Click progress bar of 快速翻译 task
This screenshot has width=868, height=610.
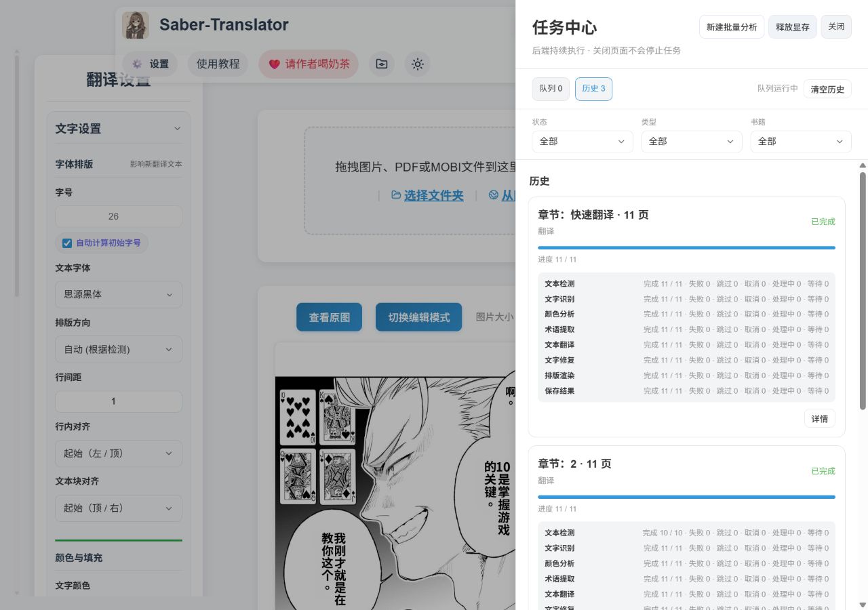(686, 247)
